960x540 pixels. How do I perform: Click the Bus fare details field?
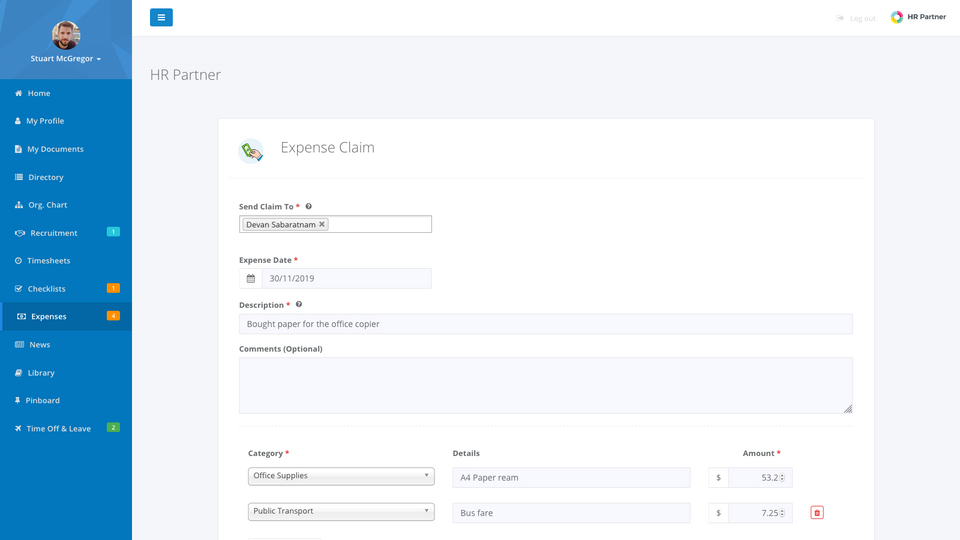click(571, 513)
